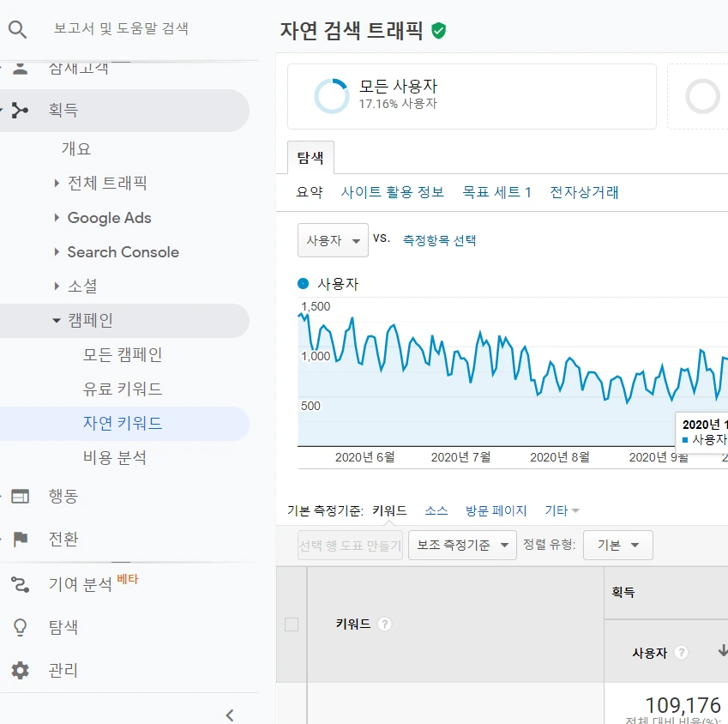This screenshot has height=724, width=728.
Task: Select the 탐색 tab
Action: click(x=310, y=158)
